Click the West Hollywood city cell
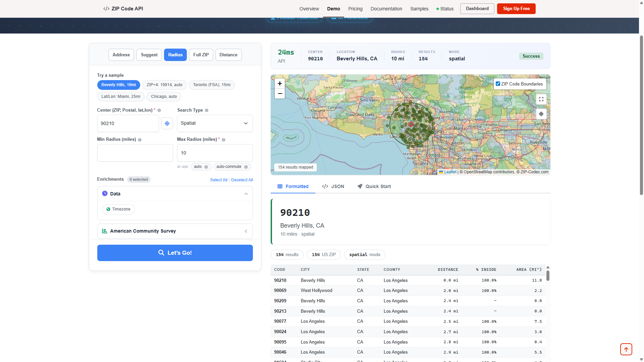Screen dimensions: 644x362 (316, 291)
